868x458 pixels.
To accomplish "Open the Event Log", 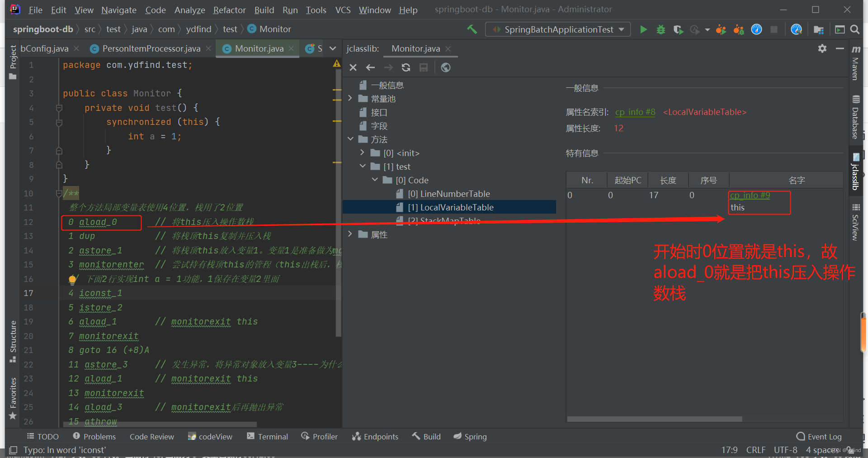I will (x=819, y=437).
